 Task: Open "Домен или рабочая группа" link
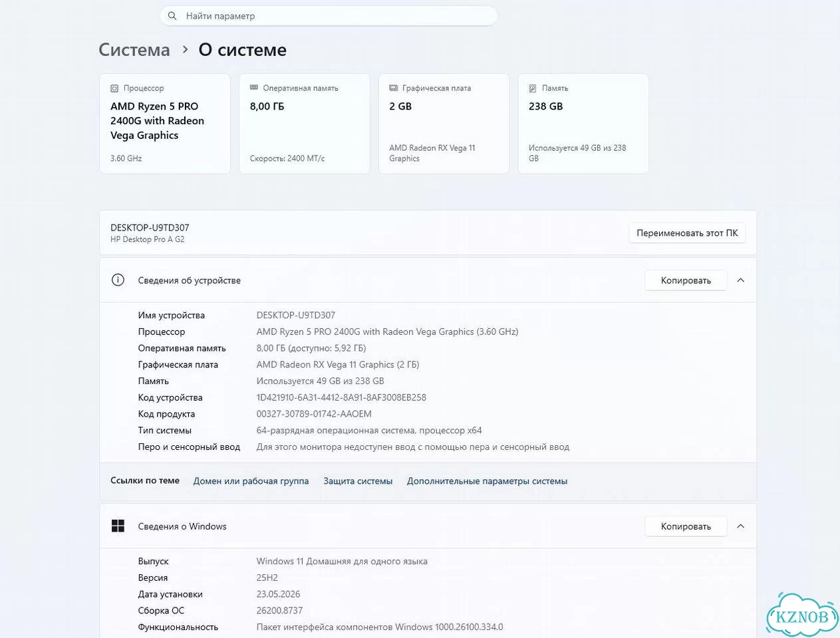(x=251, y=481)
